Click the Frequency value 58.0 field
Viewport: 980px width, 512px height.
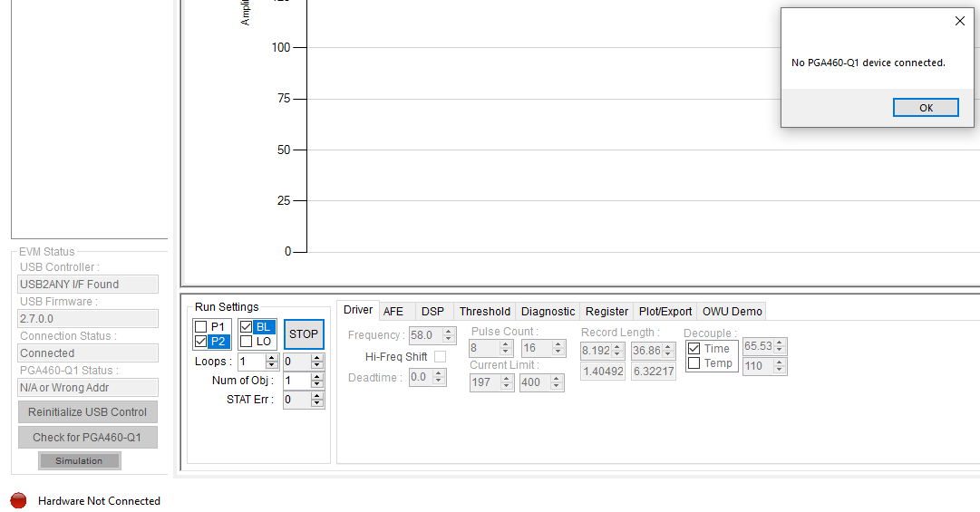pyautogui.click(x=425, y=335)
